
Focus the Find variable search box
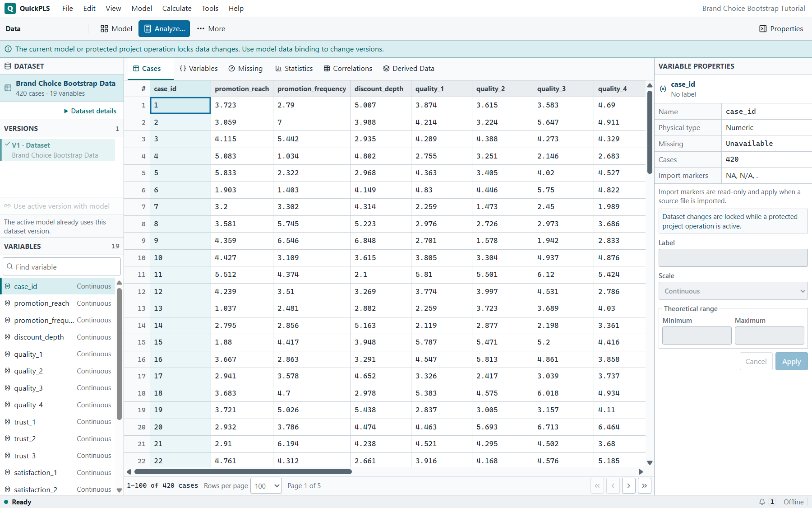[62, 266]
